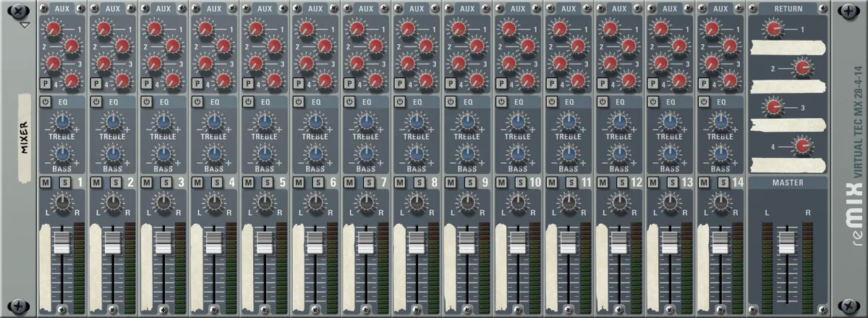Screen dimensions: 868x318
Task: Click channel 9 Aux 2 send knob
Action: 476,47
